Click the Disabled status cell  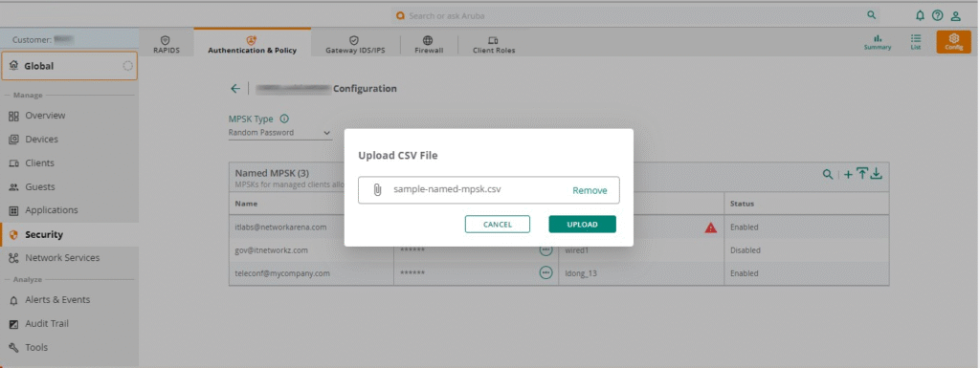coord(806,250)
